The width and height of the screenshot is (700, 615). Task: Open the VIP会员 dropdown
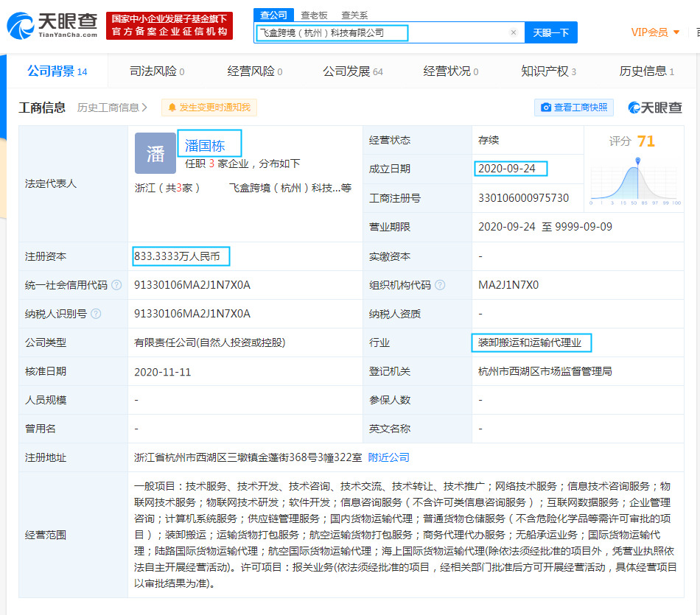(655, 32)
